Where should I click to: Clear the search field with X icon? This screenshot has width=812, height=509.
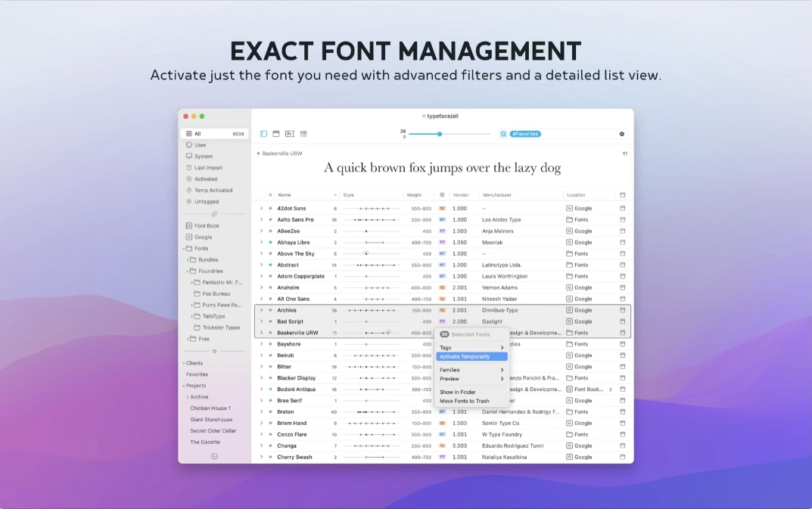click(622, 134)
